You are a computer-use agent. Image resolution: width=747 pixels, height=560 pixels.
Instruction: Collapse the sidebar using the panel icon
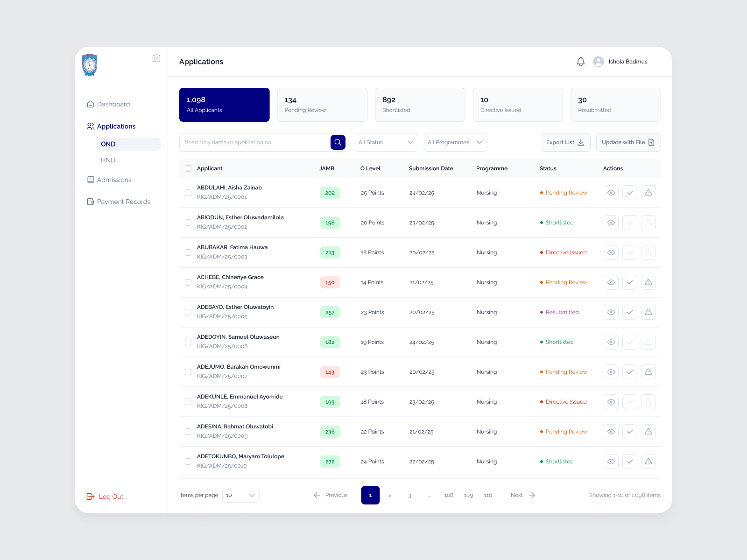pos(156,58)
